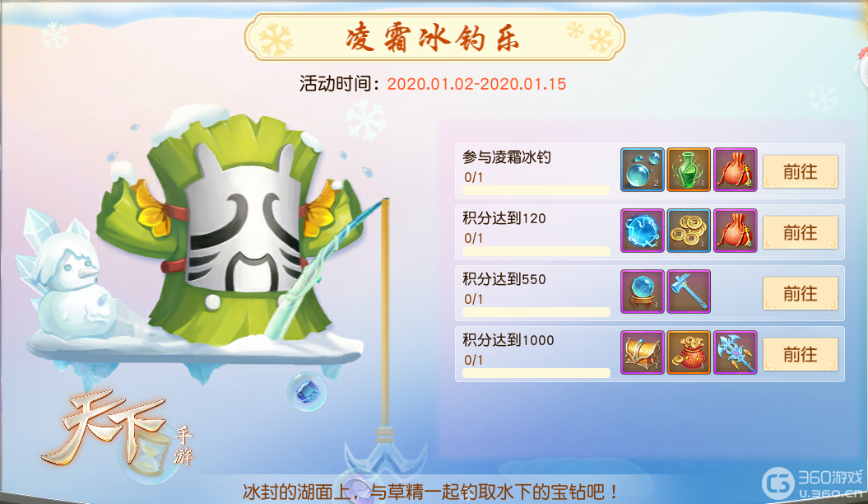
Task: Select the blue lightning orb reward
Action: [x=642, y=231]
